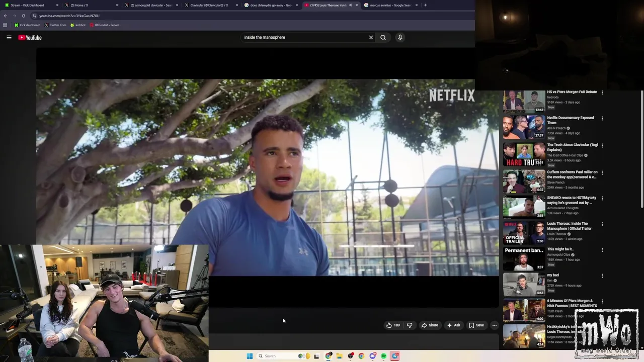The height and width of the screenshot is (362, 644).
Task: Select the browser address bar URL
Action: [69, 16]
